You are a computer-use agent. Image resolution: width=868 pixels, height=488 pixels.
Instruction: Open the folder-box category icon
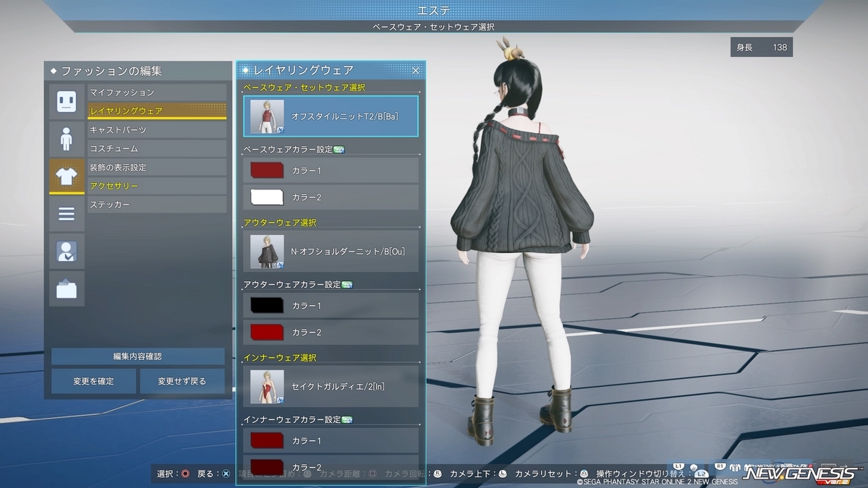[x=67, y=289]
